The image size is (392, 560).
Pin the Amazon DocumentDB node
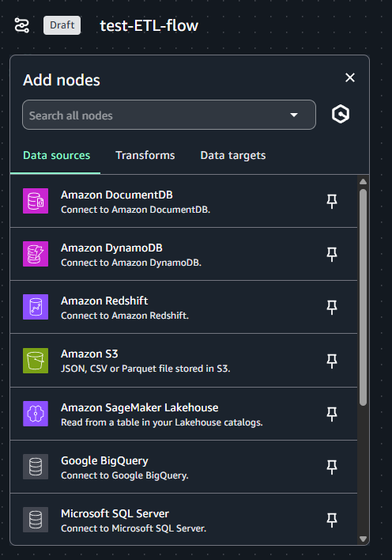tap(332, 201)
